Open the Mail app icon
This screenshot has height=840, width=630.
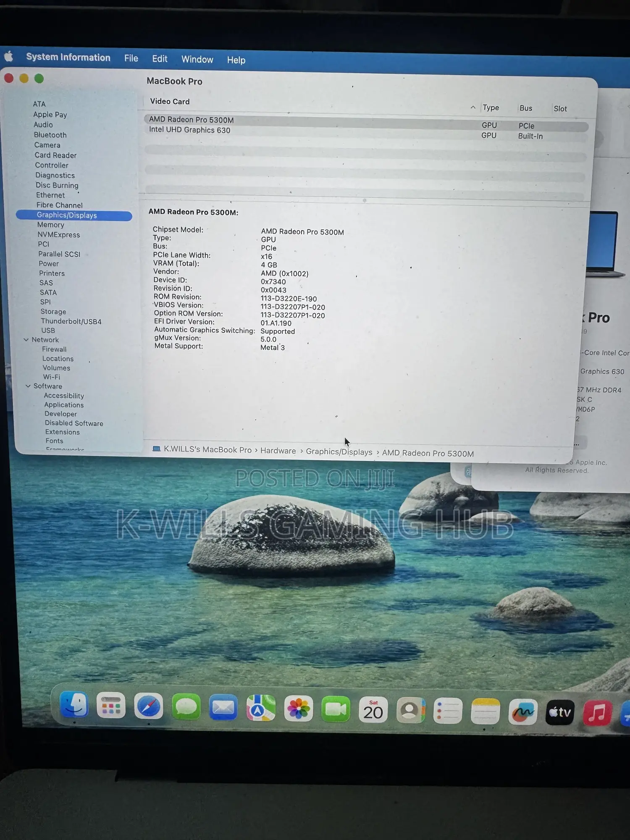[x=223, y=708]
